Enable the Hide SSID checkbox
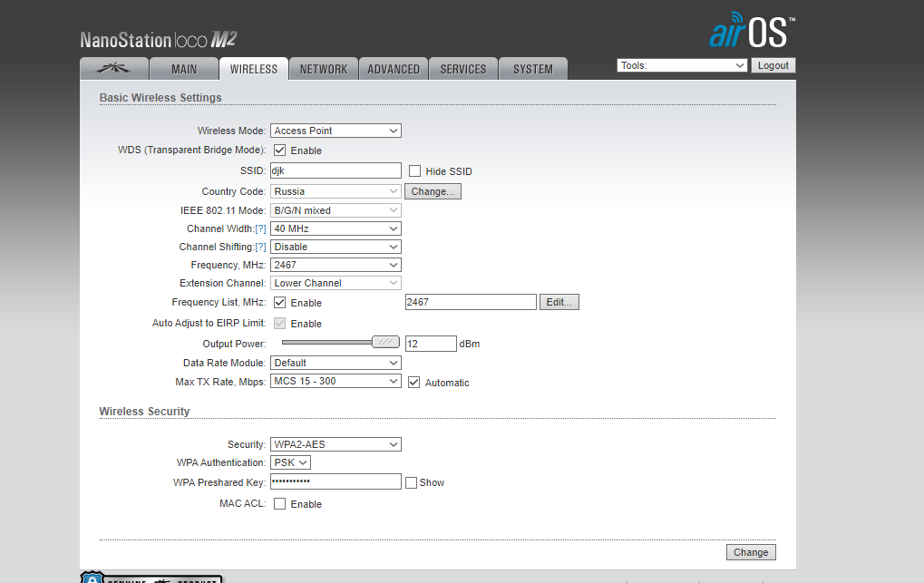 [x=415, y=171]
